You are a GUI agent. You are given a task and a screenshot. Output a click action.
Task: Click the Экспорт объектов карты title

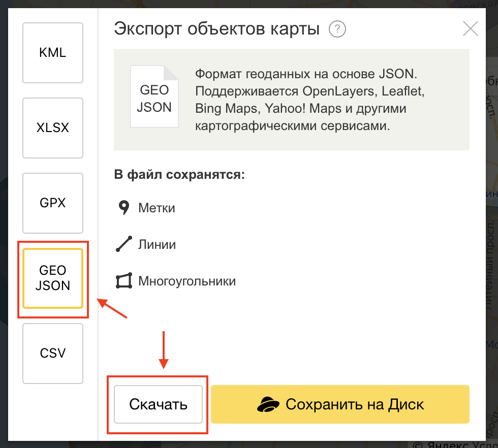click(x=217, y=29)
